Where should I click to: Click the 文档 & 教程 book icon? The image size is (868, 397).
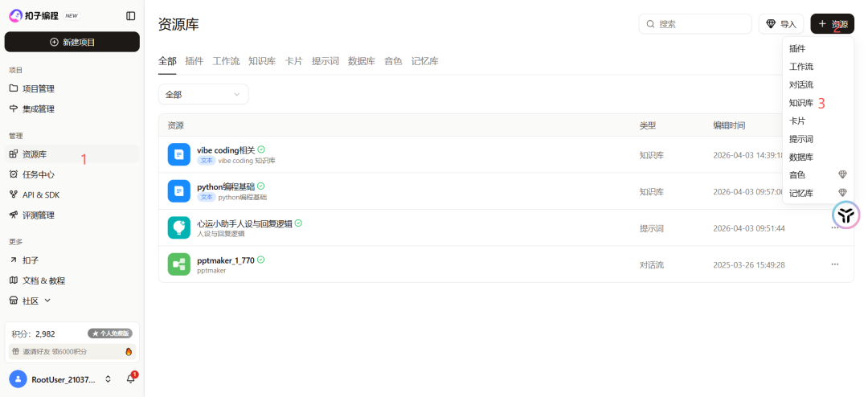(x=14, y=280)
